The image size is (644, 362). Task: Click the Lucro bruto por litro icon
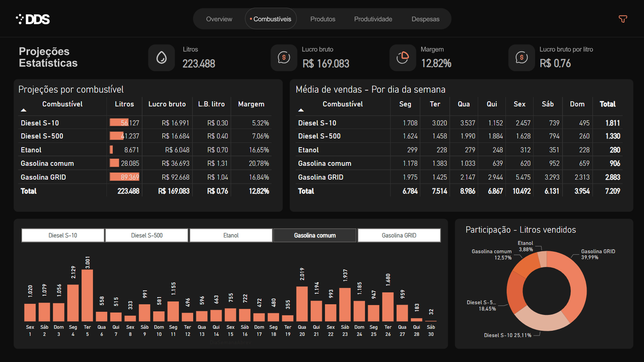tap(522, 58)
